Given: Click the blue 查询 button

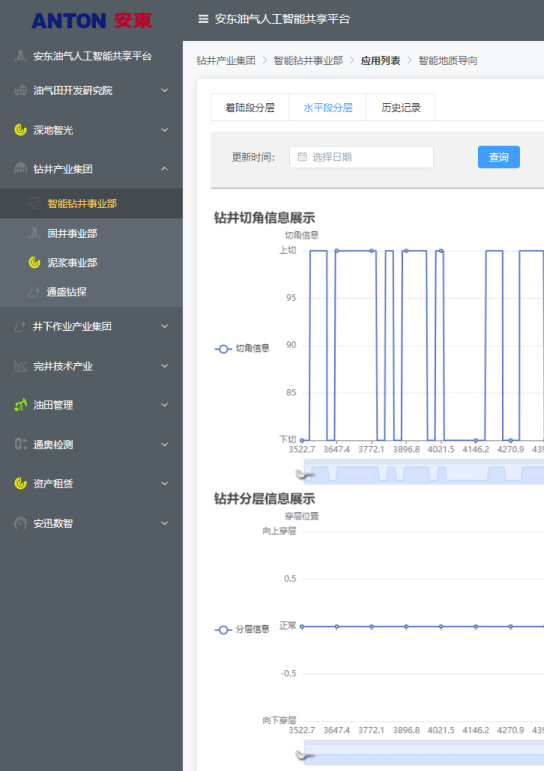Looking at the screenshot, I should click(499, 157).
